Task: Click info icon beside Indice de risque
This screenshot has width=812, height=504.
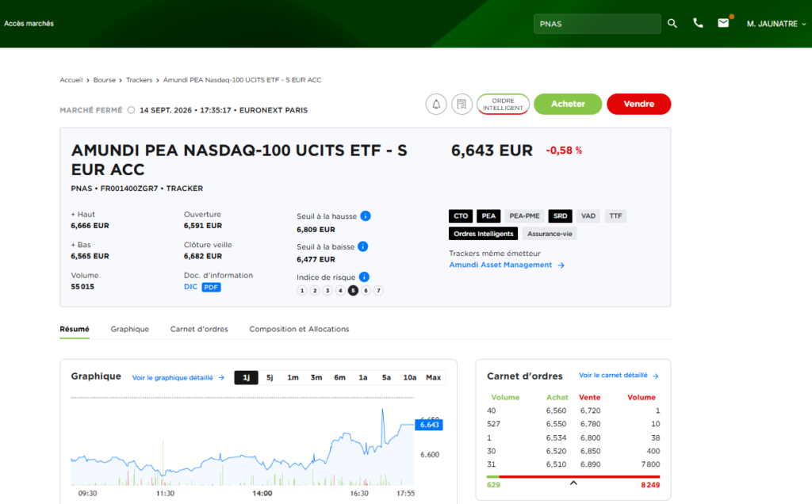Action: pos(364,277)
